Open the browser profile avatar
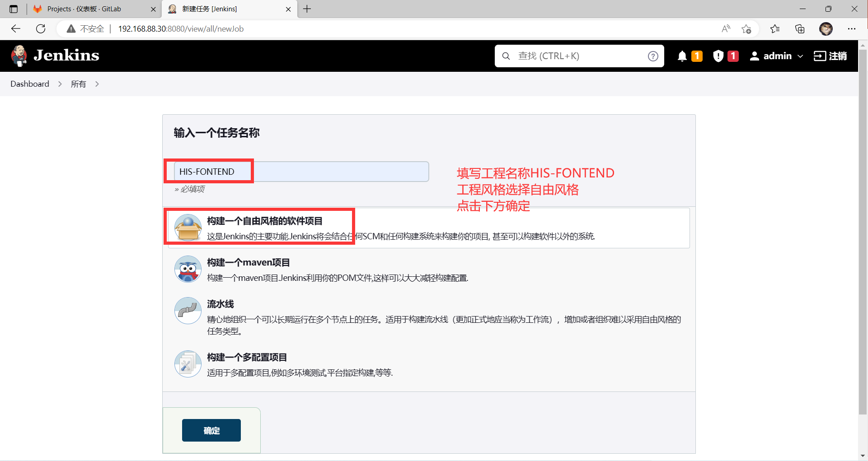 tap(826, 29)
